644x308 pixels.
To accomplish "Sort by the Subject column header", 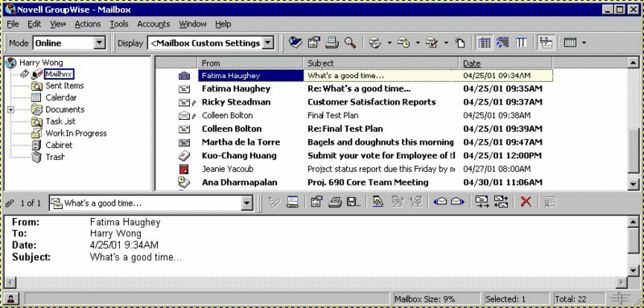I will 381,64.
